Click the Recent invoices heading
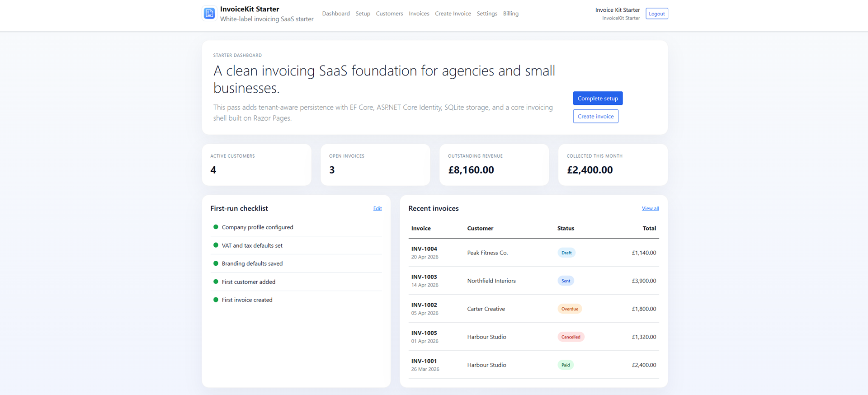The width and height of the screenshot is (868, 395). pos(434,208)
